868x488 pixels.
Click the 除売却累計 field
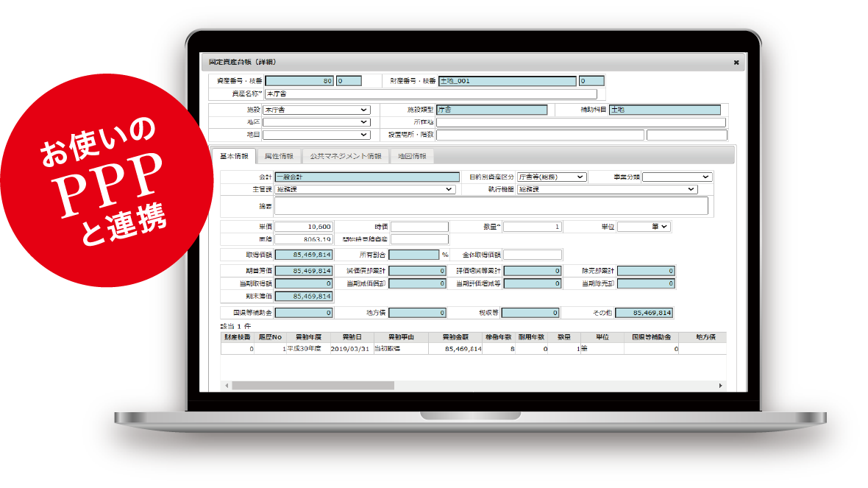[646, 271]
